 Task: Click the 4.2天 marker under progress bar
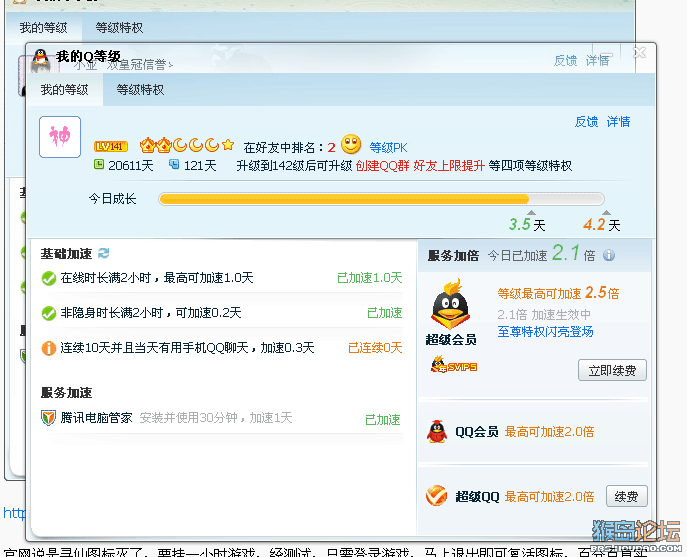[602, 224]
